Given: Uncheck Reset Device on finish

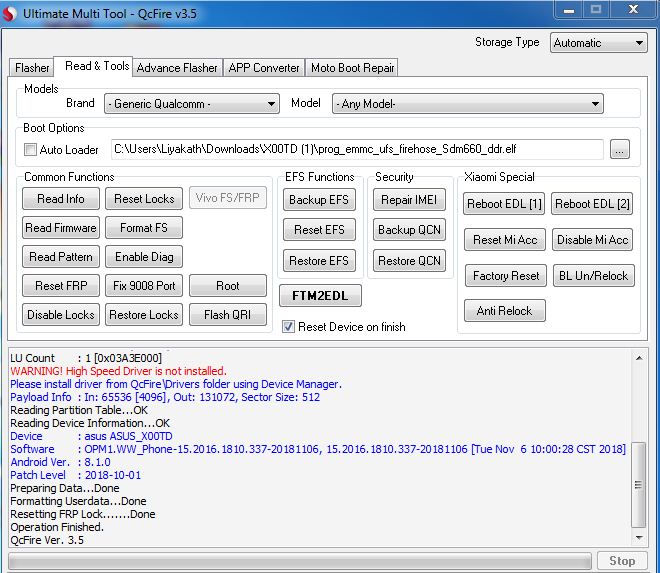Looking at the screenshot, I should [x=288, y=327].
